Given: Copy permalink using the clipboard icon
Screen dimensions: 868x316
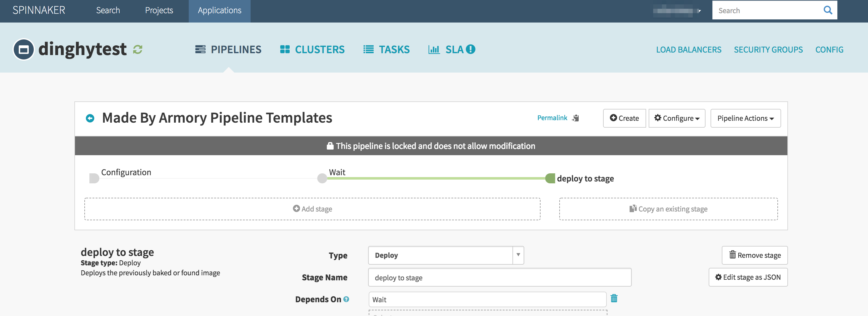Looking at the screenshot, I should point(576,118).
